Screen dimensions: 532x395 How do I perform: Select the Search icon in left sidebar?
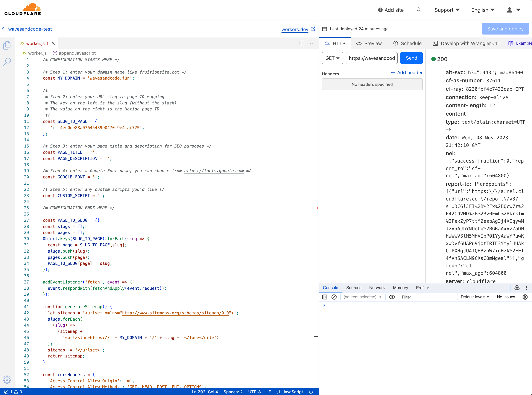7,62
